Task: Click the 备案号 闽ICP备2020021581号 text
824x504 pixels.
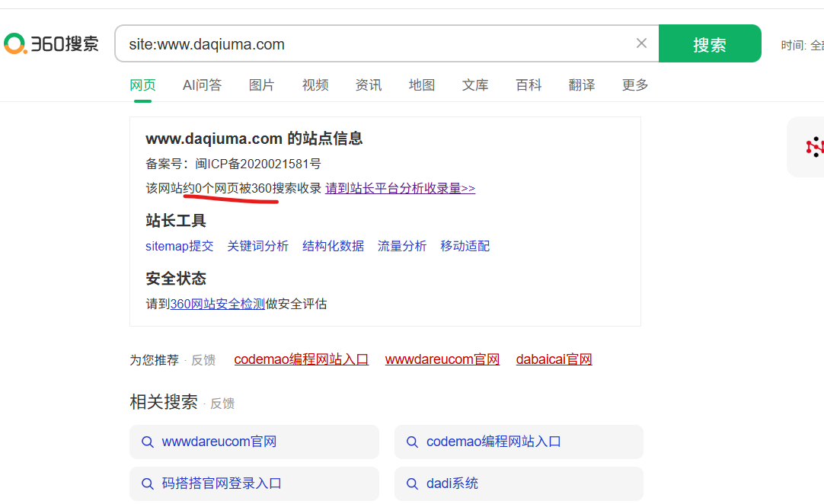Action: [233, 164]
